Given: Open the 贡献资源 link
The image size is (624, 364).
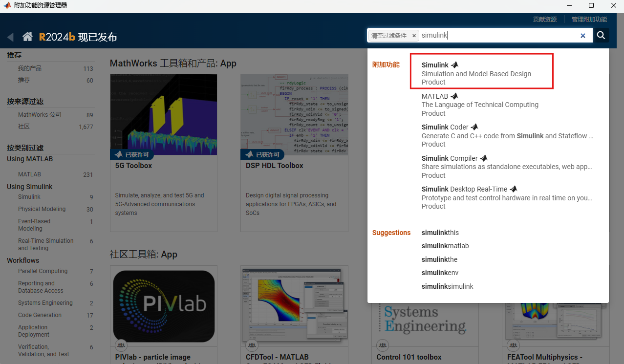Looking at the screenshot, I should 544,20.
